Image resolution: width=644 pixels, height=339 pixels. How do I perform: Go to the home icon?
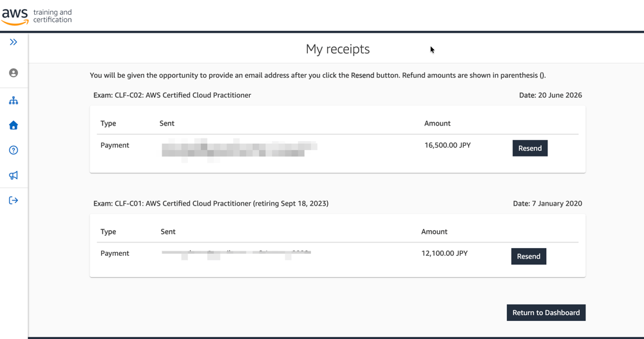14,125
